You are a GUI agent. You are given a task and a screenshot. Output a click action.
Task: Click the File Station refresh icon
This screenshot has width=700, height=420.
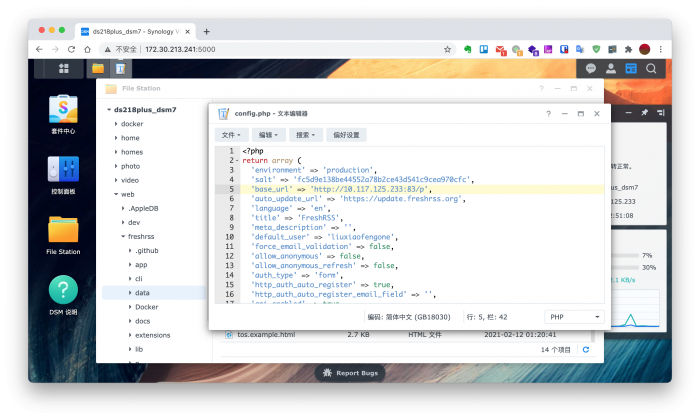point(586,350)
